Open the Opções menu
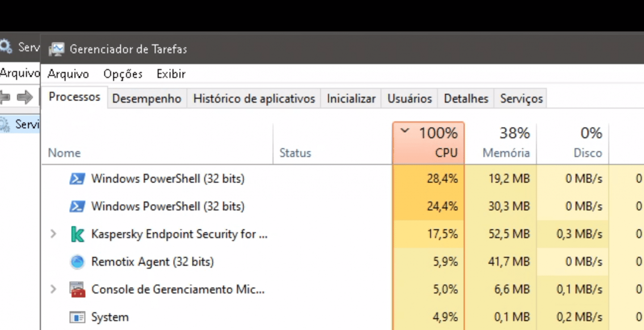 point(123,74)
